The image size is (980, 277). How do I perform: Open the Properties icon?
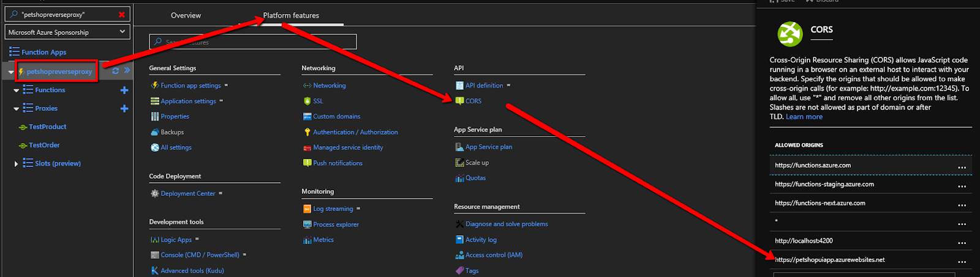[155, 116]
